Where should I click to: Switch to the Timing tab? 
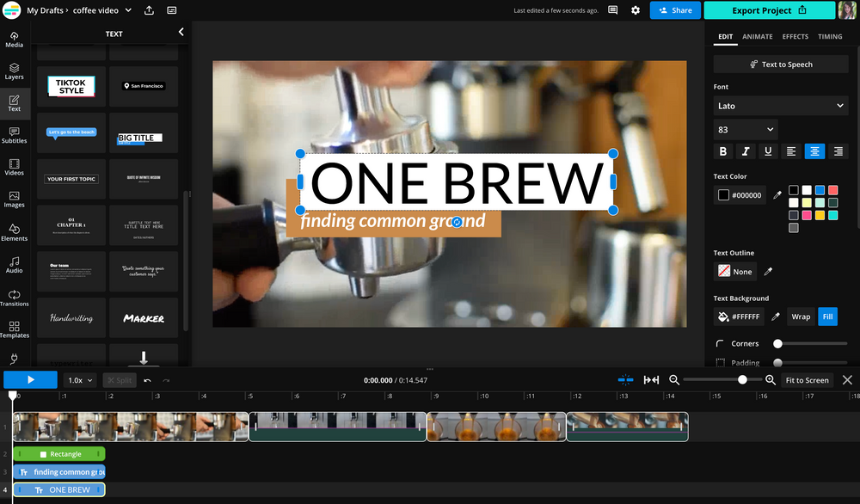coord(830,36)
